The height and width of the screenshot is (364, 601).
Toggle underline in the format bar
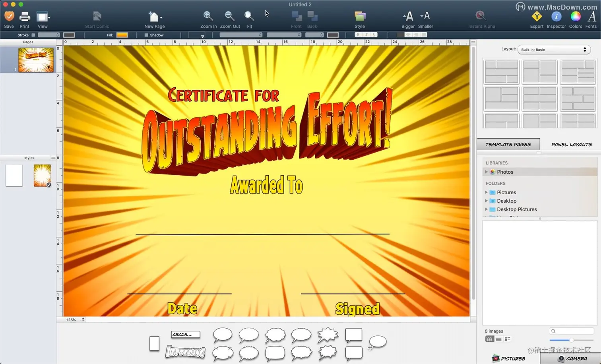click(x=374, y=35)
